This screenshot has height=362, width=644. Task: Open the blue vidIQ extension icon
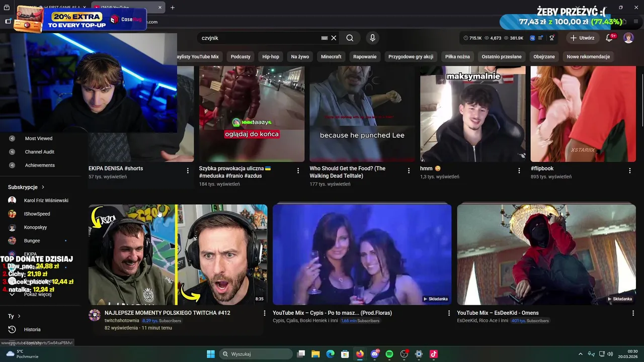coord(533,38)
